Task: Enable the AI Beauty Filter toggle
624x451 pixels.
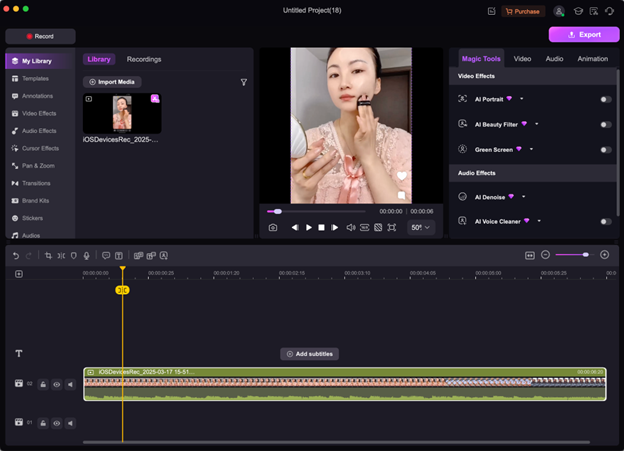Action: click(x=606, y=125)
